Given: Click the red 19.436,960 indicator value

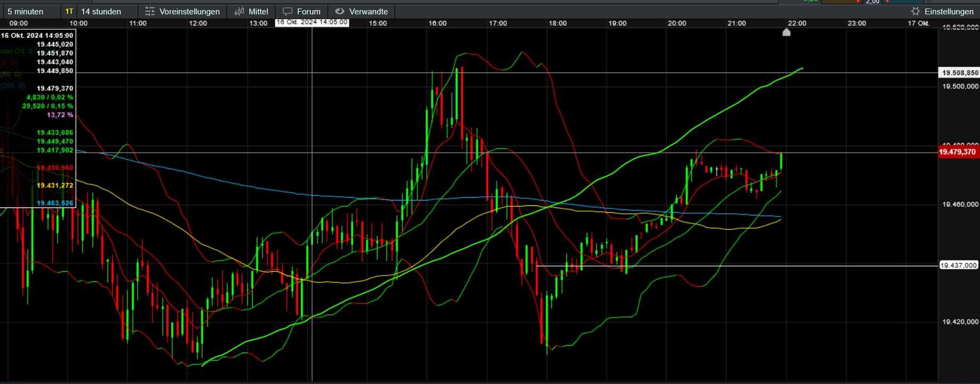Looking at the screenshot, I should [55, 168].
